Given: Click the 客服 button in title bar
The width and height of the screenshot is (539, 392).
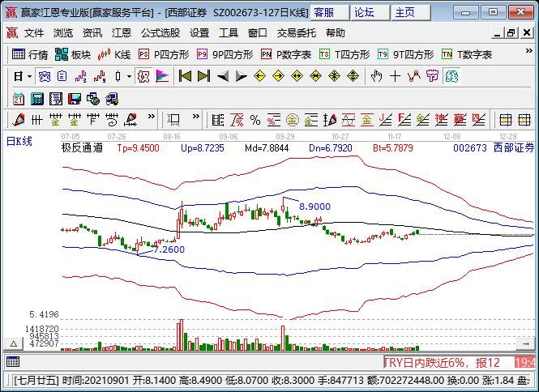Looking at the screenshot, I should click(329, 13).
